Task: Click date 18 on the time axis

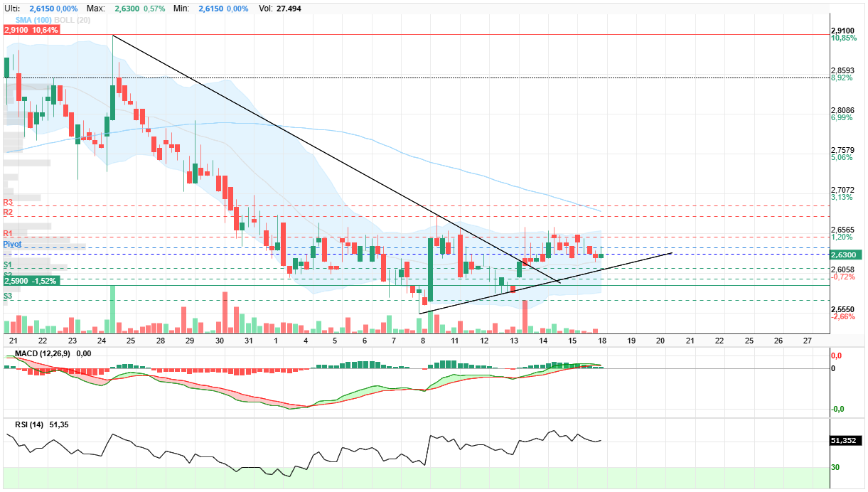Action: pos(601,341)
